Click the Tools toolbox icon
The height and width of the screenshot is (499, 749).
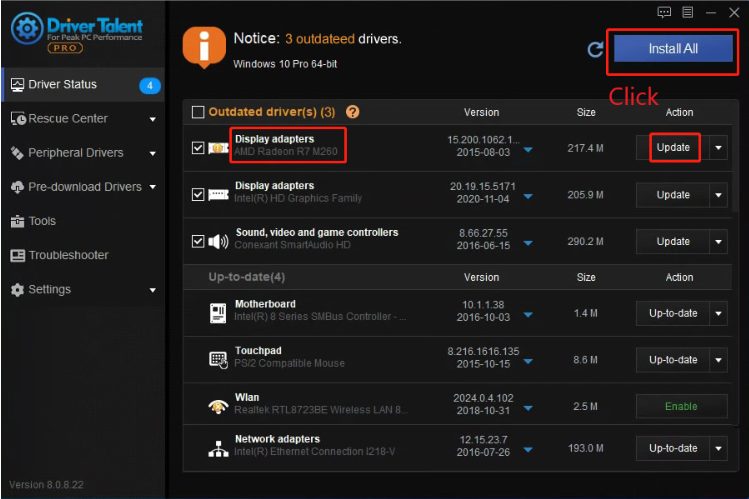point(17,221)
